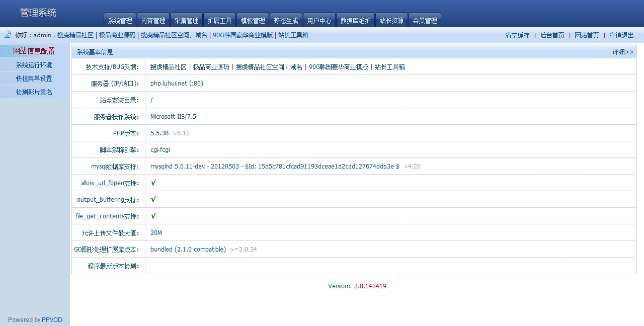
Task: Click 极品商业源码 link in the greeting bar
Action: [117, 35]
